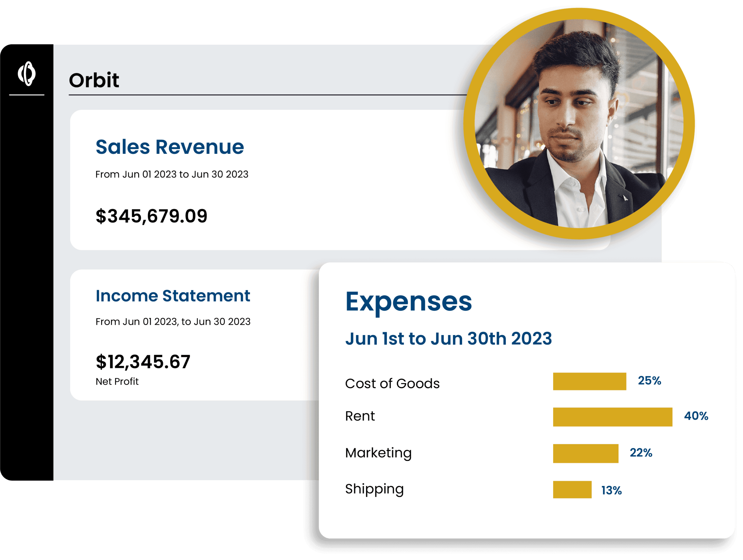
Task: Select Sales Revenue date range 'From Jun 01 2023 to Jun 30 2023'
Action: point(172,174)
